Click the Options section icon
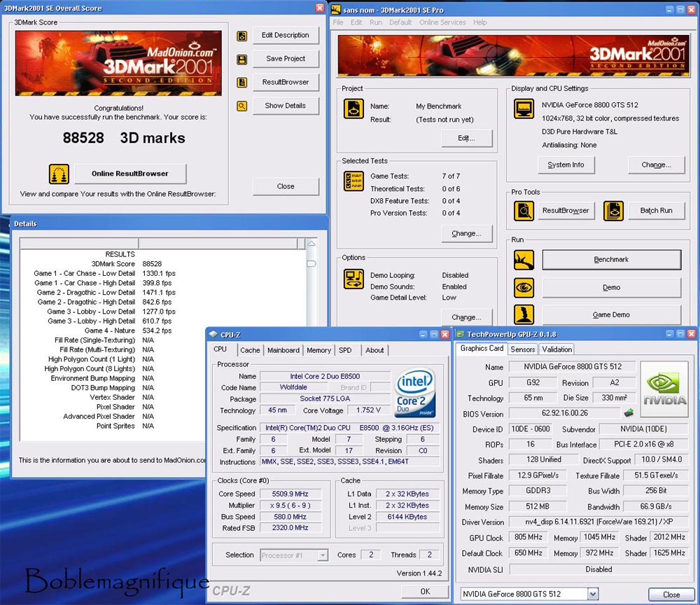 pyautogui.click(x=353, y=279)
